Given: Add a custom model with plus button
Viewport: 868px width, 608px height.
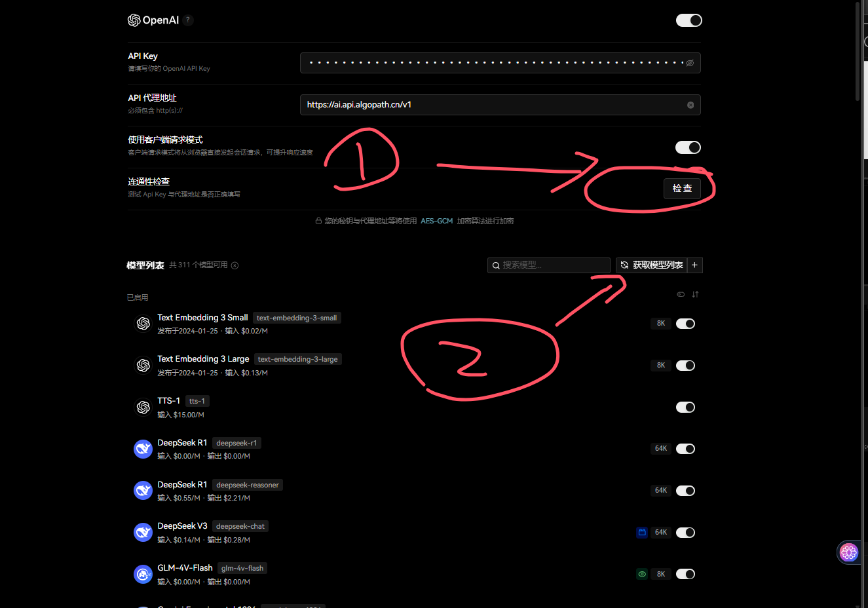Looking at the screenshot, I should click(x=694, y=265).
